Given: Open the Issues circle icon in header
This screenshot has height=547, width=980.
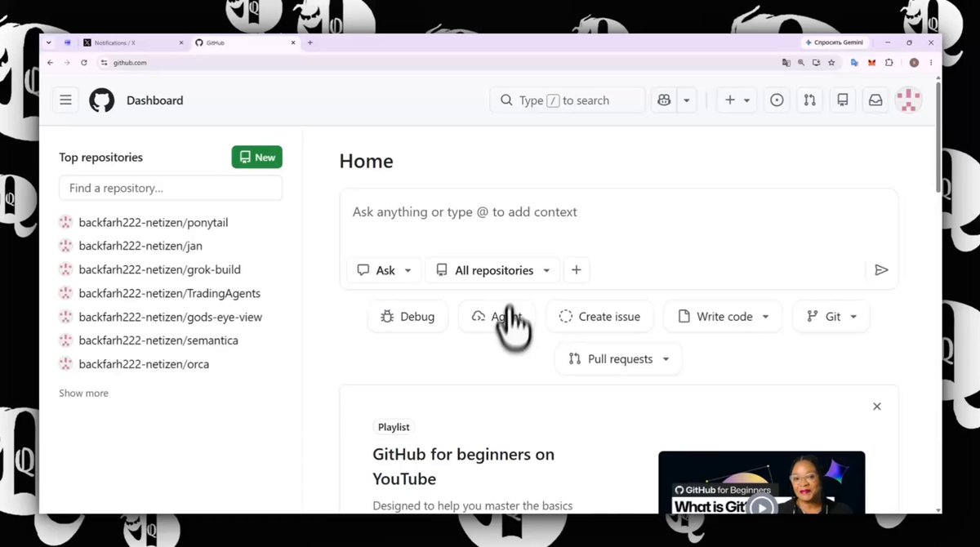Looking at the screenshot, I should 777,100.
